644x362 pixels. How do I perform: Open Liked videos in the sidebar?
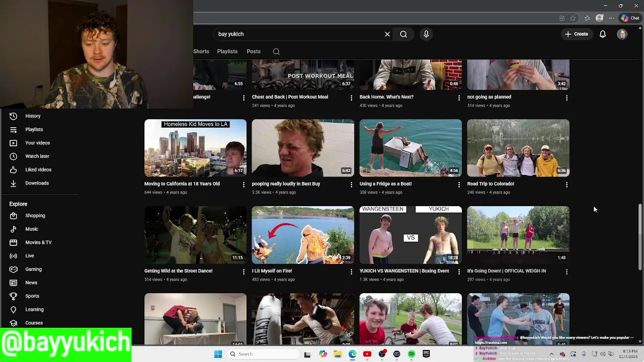[x=39, y=169]
